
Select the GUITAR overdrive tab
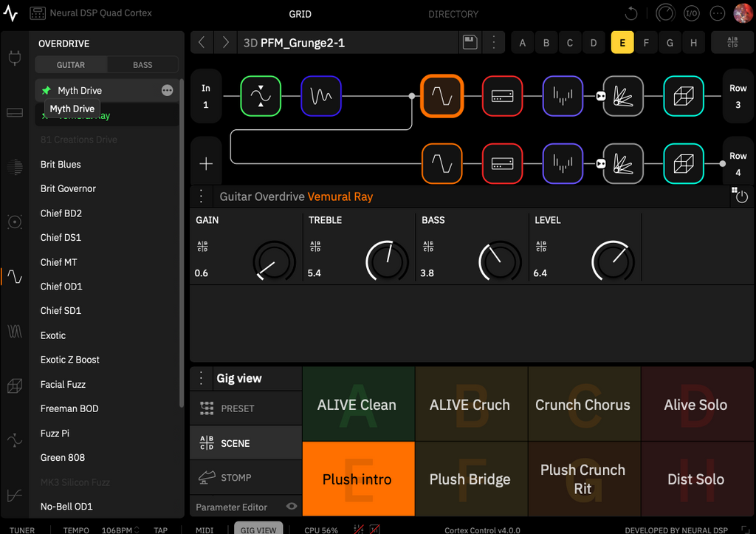pos(71,65)
